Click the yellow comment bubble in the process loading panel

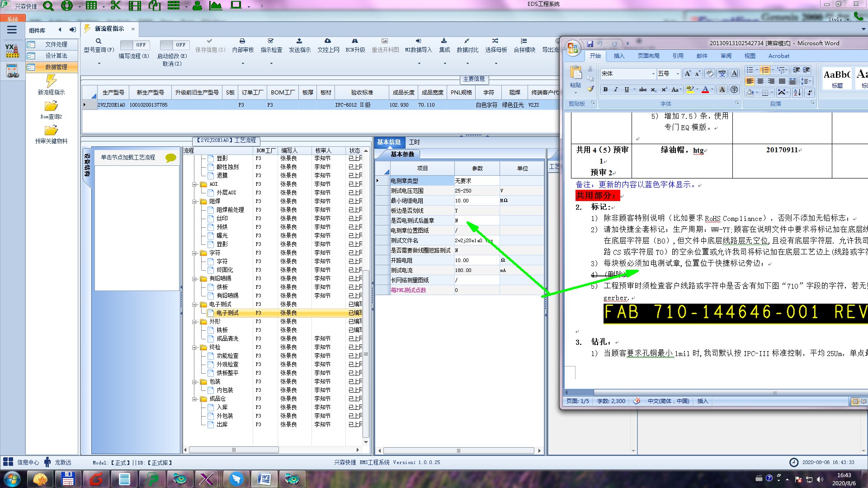pyautogui.click(x=171, y=158)
